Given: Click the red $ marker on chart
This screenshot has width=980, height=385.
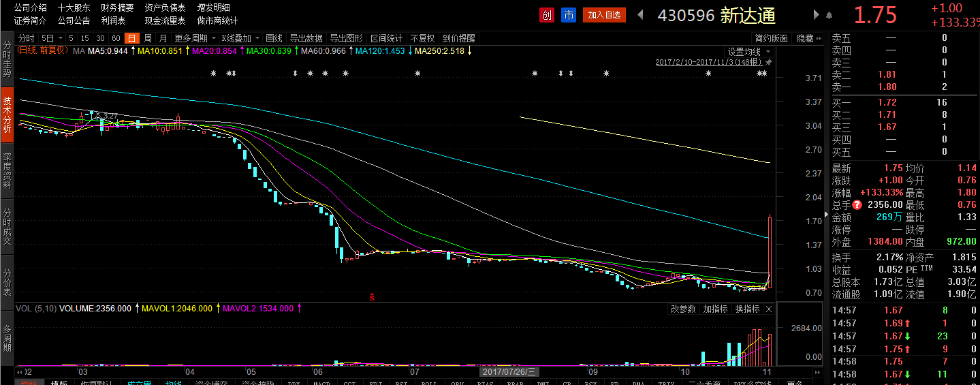Looking at the screenshot, I should click(372, 297).
